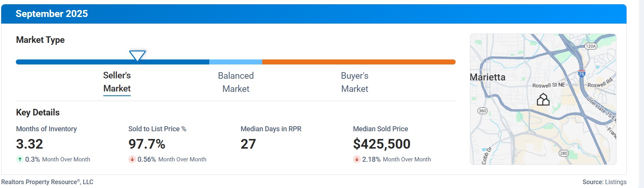
Task: Click the 360 route marker on the map
Action: (482, 111)
